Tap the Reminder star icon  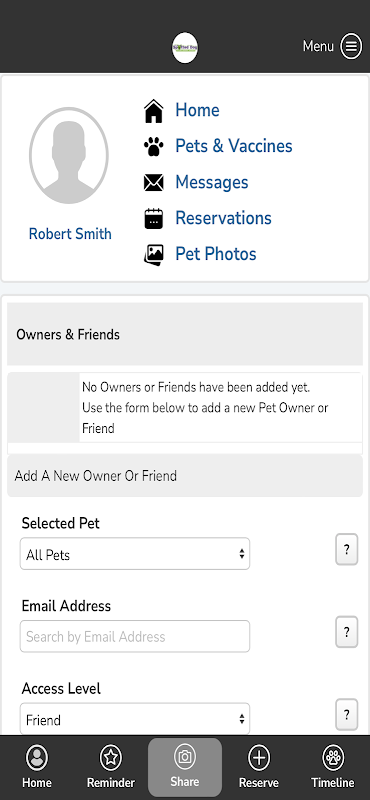pos(111,758)
